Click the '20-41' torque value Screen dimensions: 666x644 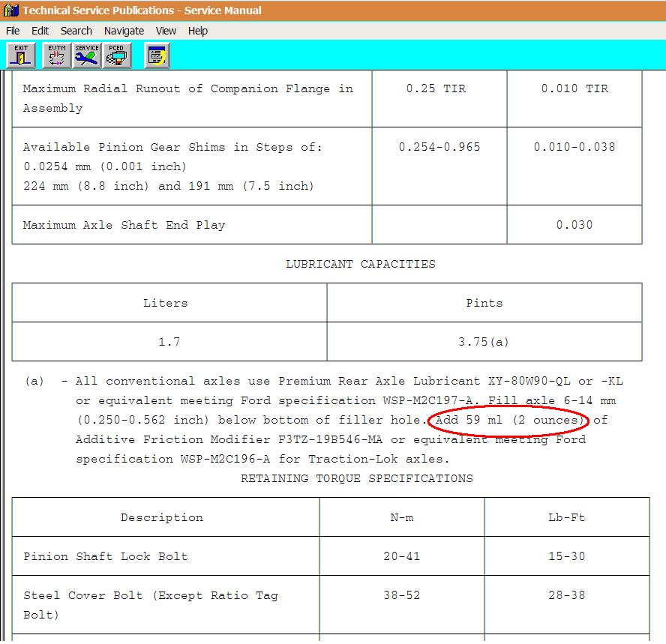(x=402, y=556)
